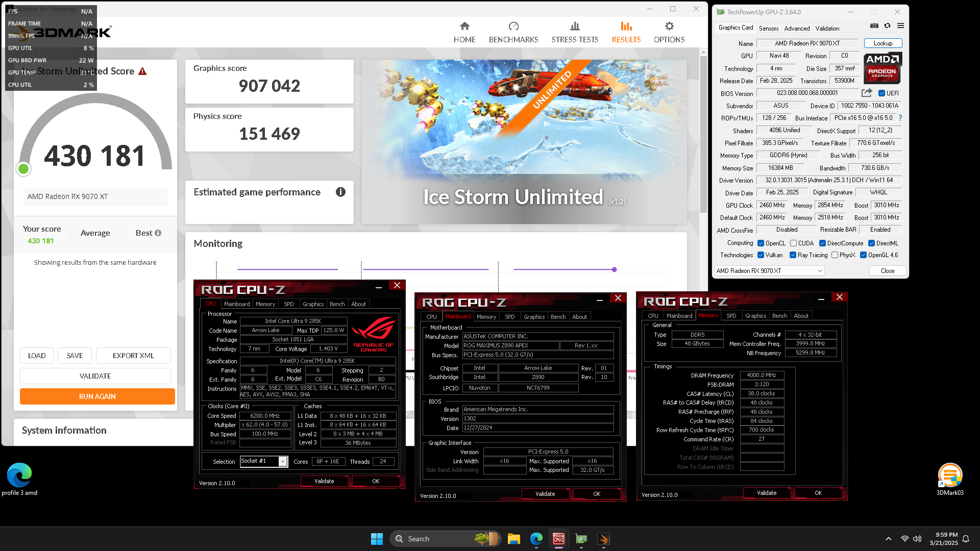The image size is (980, 551).
Task: Open the 3DMark03 desktop shortcut
Action: coord(950,480)
